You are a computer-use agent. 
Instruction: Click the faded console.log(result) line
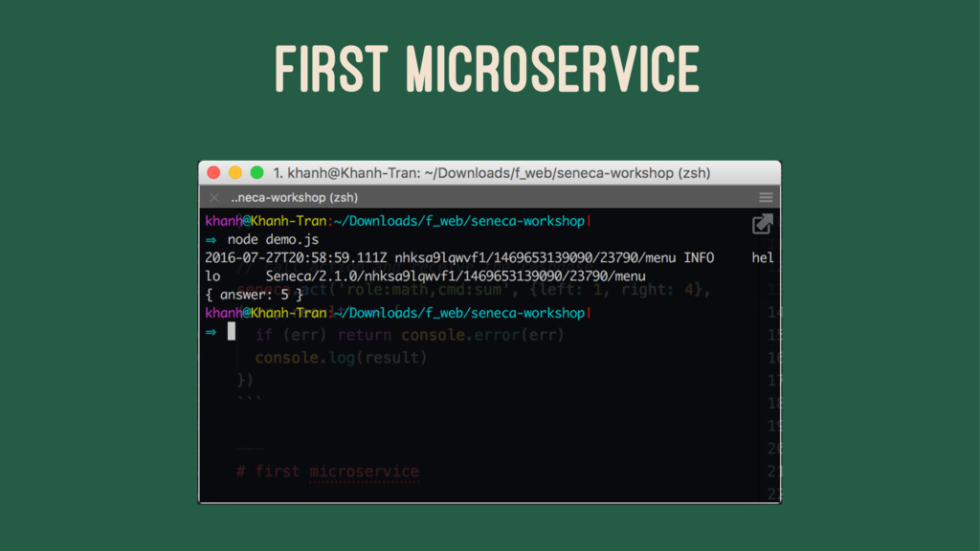[x=342, y=358]
